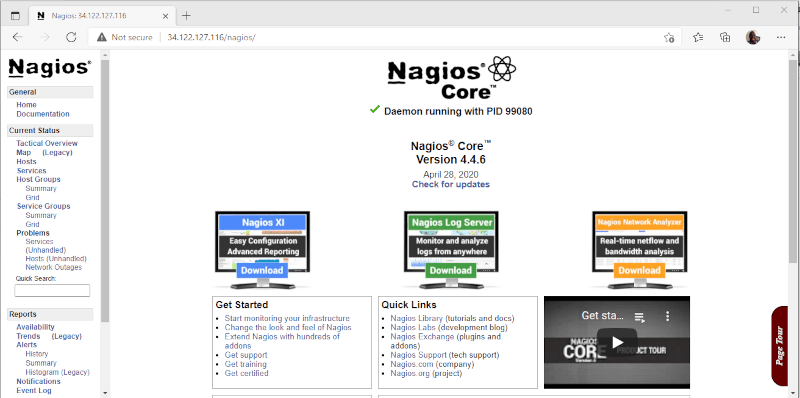This screenshot has height=398, width=800.
Task: Open Service Groups
Action: pos(43,206)
